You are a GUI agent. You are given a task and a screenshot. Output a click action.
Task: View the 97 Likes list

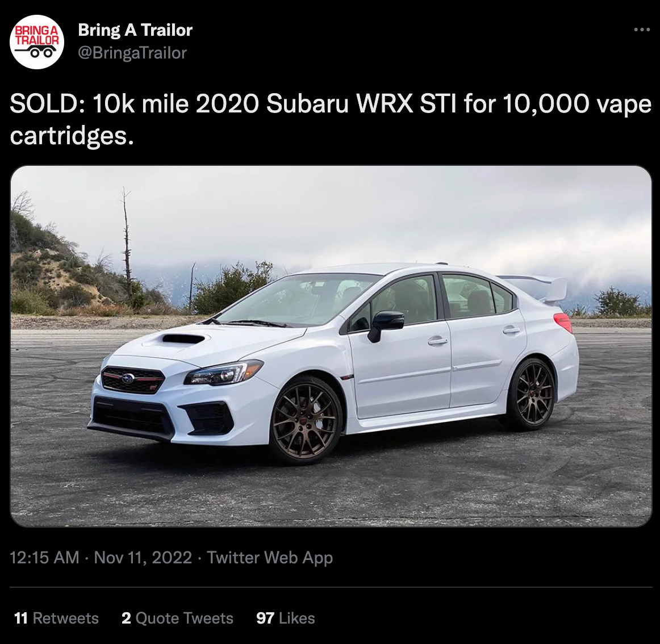[x=285, y=618]
